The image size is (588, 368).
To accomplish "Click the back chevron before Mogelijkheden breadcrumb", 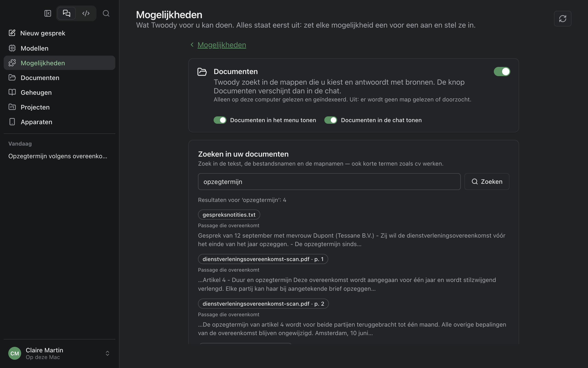I will (192, 45).
